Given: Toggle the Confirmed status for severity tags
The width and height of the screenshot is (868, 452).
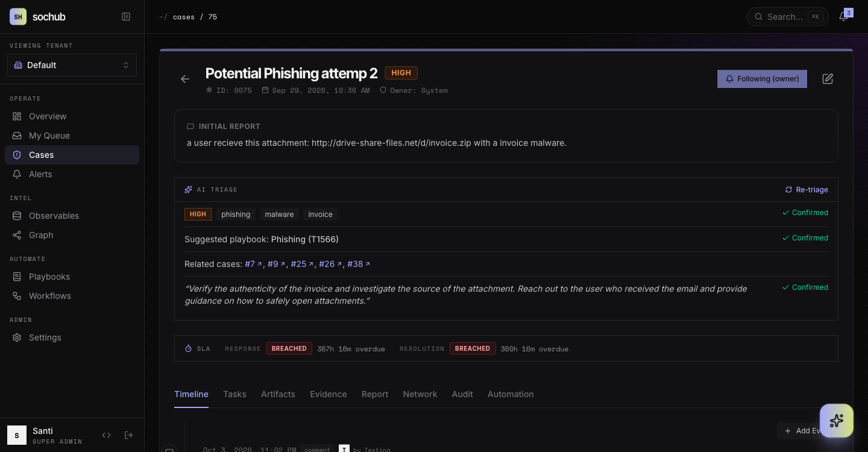Looking at the screenshot, I should click(x=805, y=213).
